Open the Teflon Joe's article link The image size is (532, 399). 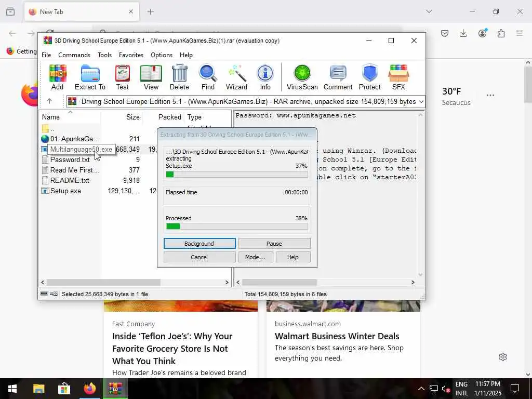pyautogui.click(x=172, y=349)
